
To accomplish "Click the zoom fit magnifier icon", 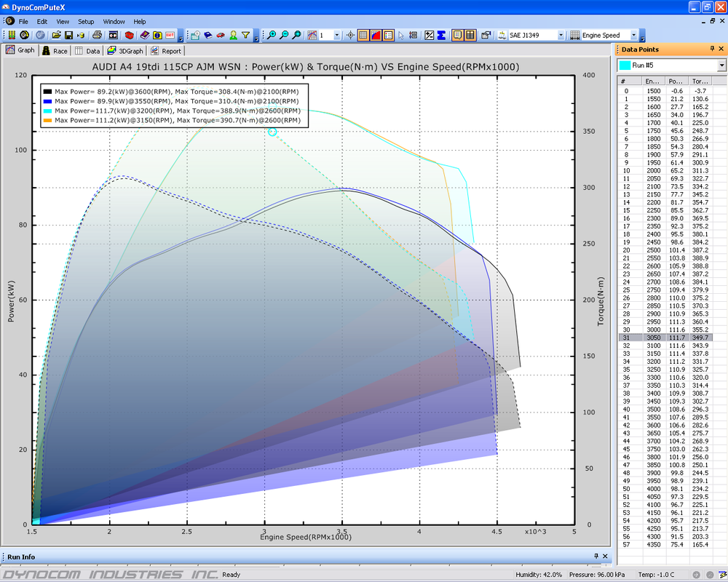I will [x=296, y=35].
